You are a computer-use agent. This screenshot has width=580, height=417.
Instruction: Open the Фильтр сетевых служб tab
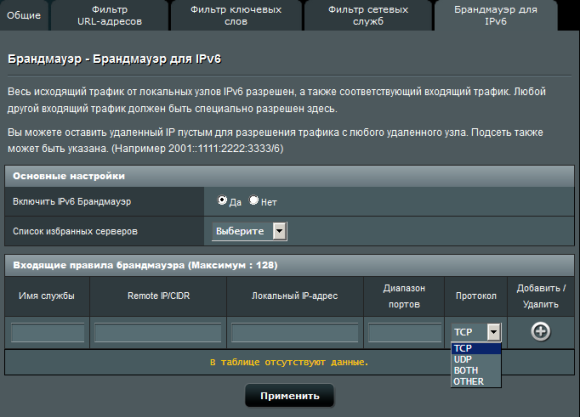368,16
